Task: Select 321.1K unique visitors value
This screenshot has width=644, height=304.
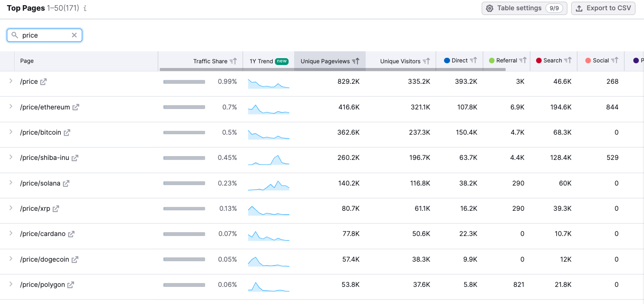Action: click(x=420, y=107)
